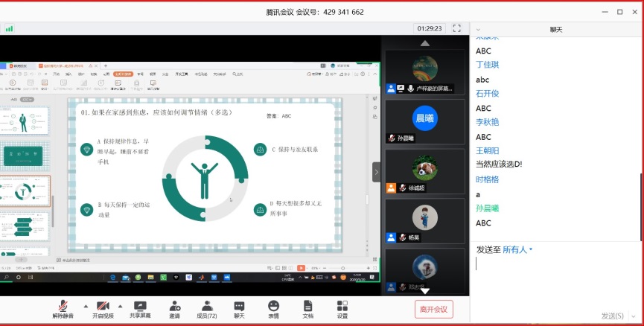Screen dimensions: 644x326
Task: Open the 邀请 invite icon
Action: click(x=174, y=308)
